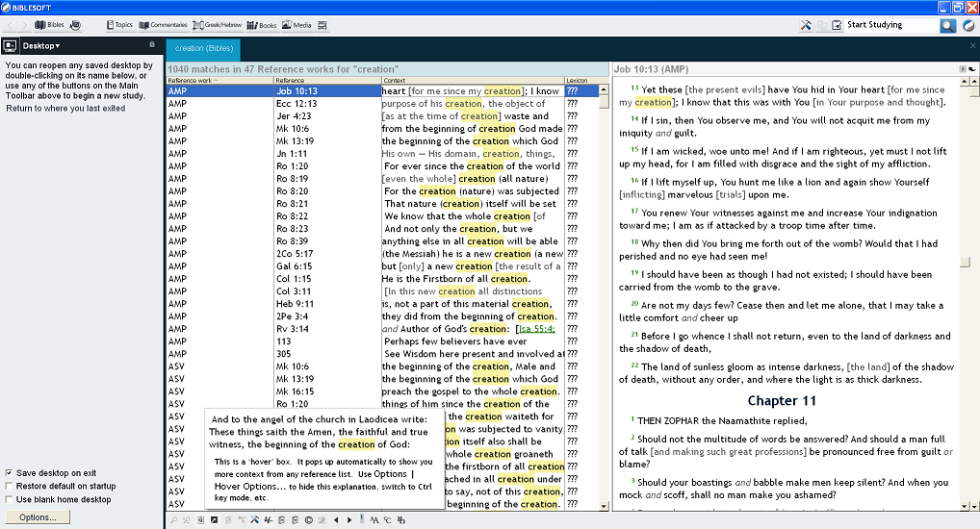This screenshot has height=529, width=980.
Task: Toggle Restore default on startup checkbox
Action: 9,486
